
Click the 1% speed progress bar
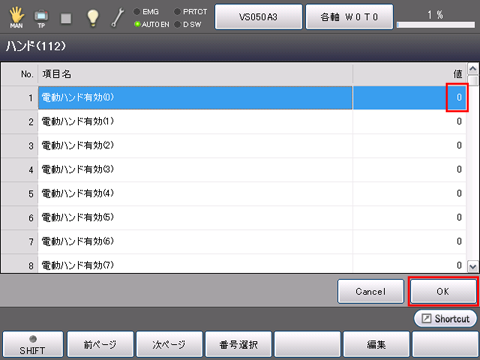pos(436,25)
